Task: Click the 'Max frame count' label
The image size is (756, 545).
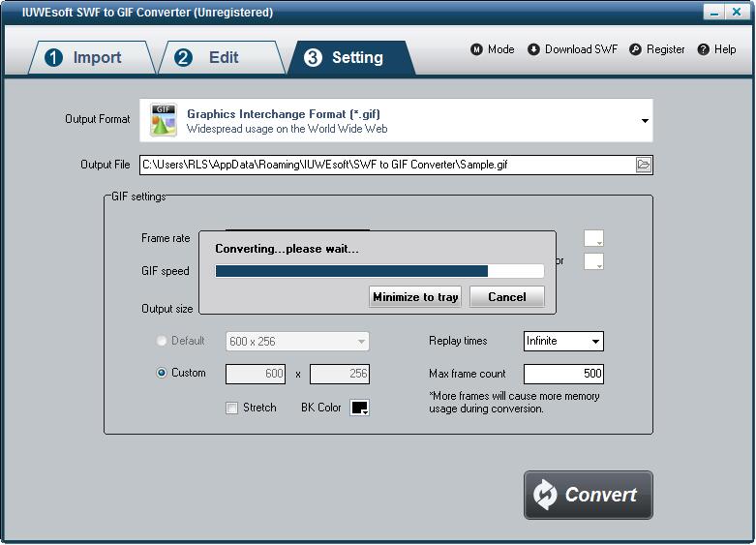Action: 468,374
